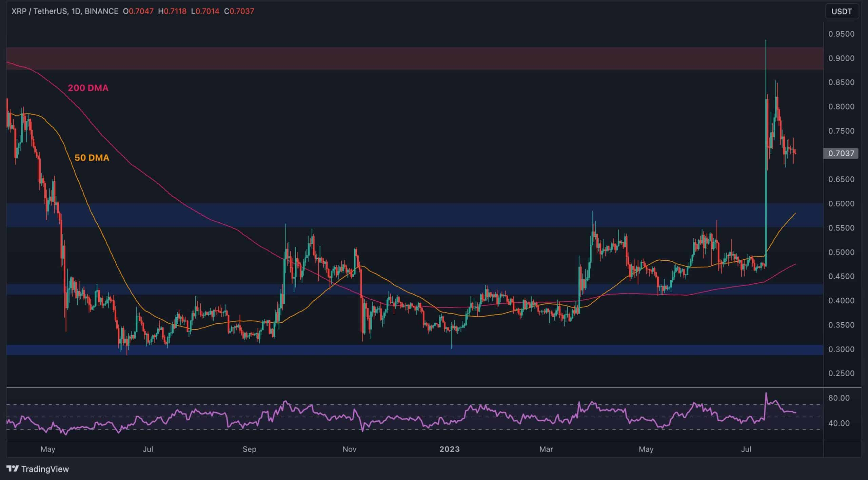
Task: Click the Mar label on time axis
Action: pos(546,449)
